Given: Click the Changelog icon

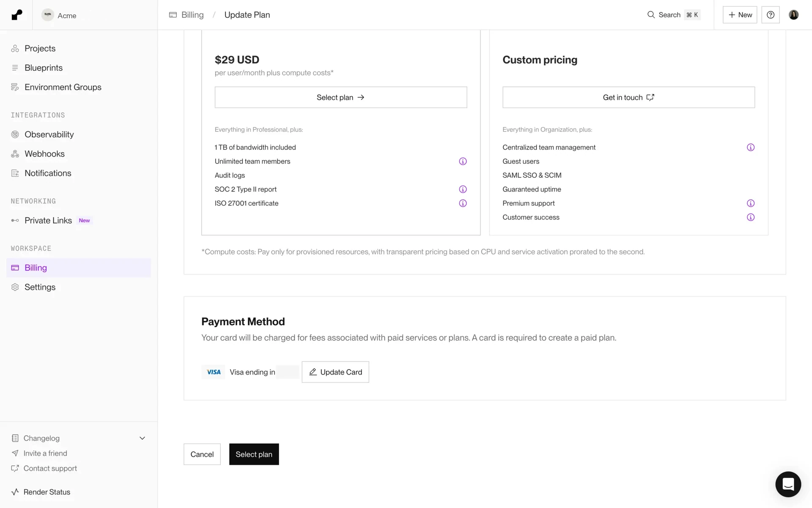Looking at the screenshot, I should click(15, 438).
